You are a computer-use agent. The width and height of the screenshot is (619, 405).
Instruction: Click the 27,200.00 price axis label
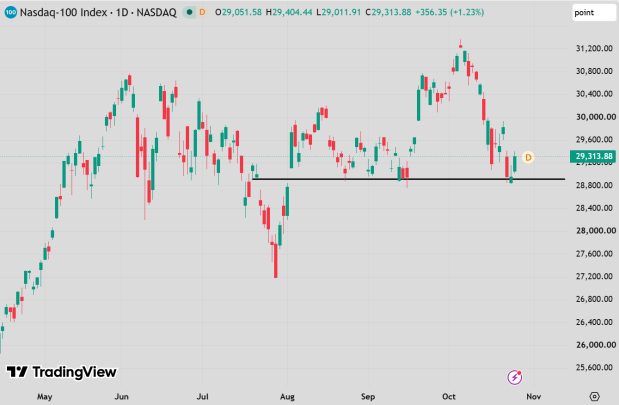(x=594, y=276)
